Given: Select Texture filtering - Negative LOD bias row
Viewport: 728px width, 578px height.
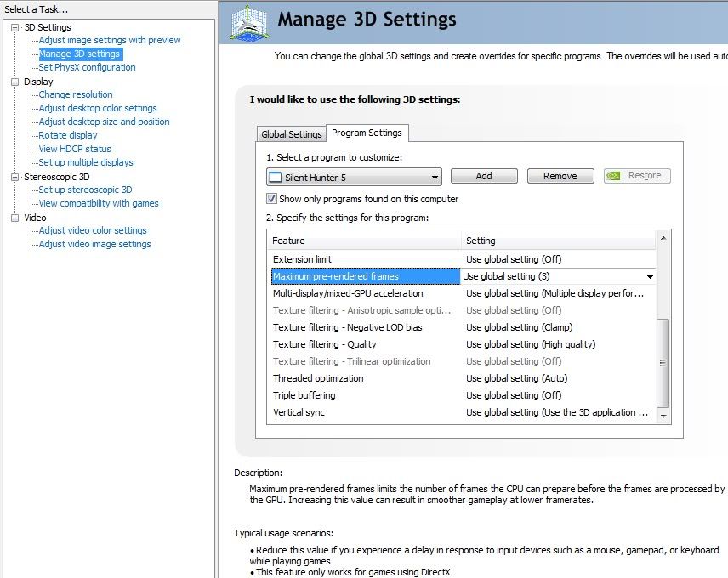Looking at the screenshot, I should 462,327.
